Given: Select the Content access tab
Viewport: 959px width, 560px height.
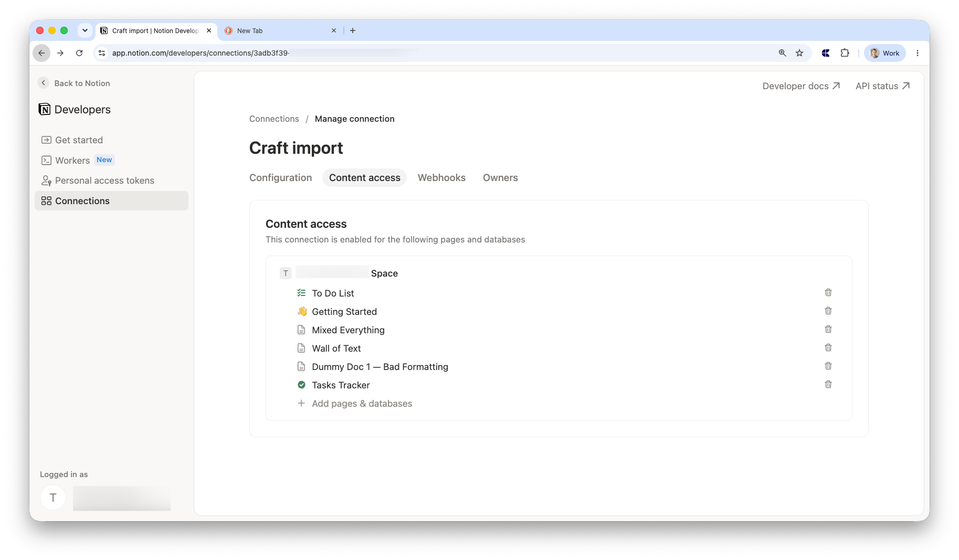Looking at the screenshot, I should point(365,177).
